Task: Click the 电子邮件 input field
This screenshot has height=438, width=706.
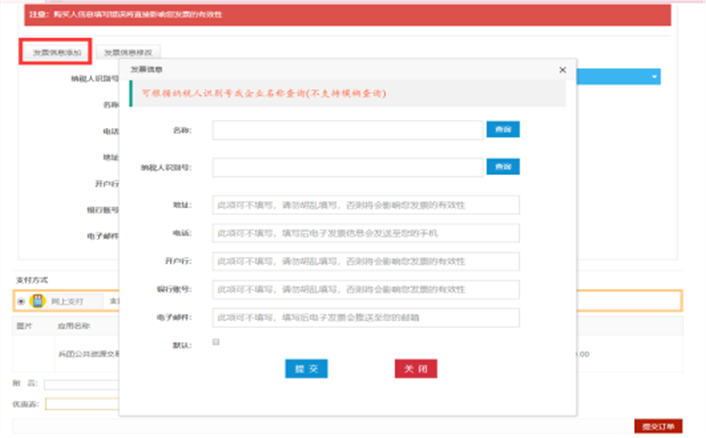Action: pos(366,317)
